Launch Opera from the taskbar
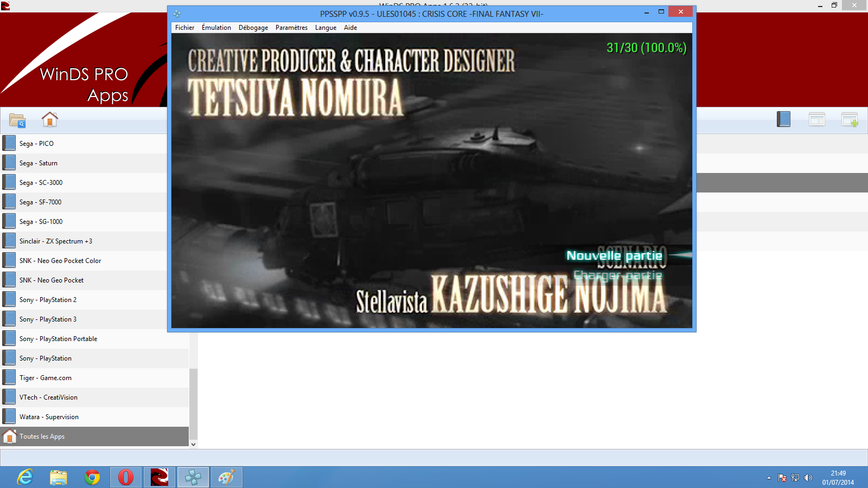The width and height of the screenshot is (868, 488). 126,477
